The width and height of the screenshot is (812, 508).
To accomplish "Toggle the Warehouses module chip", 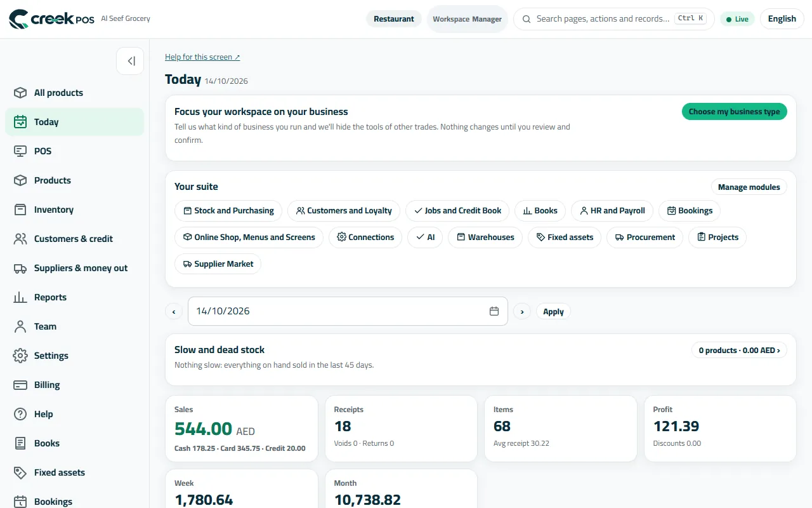I will [485, 237].
